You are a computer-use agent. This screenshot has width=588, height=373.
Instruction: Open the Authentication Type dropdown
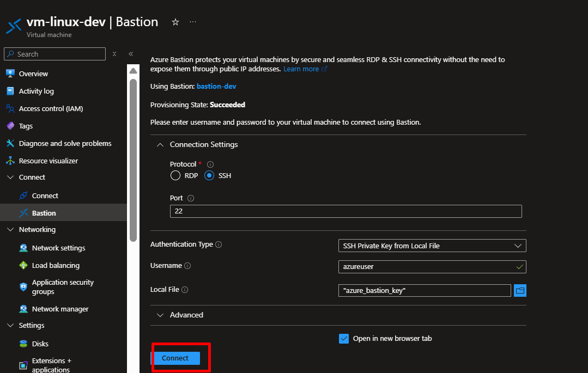[432, 246]
